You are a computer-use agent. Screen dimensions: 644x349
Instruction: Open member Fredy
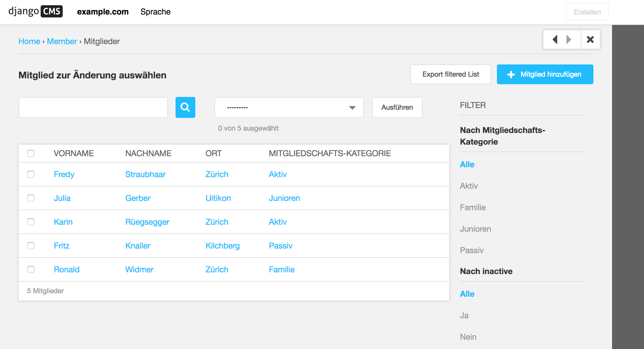64,174
